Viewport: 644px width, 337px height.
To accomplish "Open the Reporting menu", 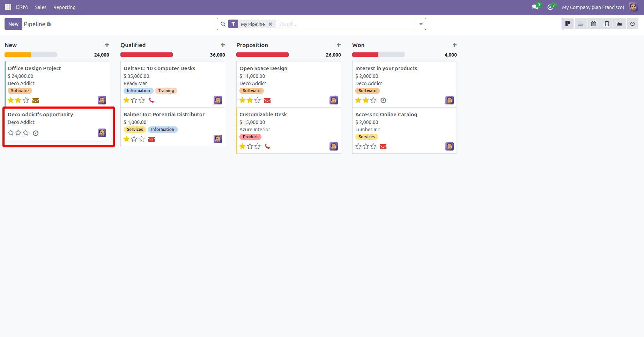I will tap(64, 7).
